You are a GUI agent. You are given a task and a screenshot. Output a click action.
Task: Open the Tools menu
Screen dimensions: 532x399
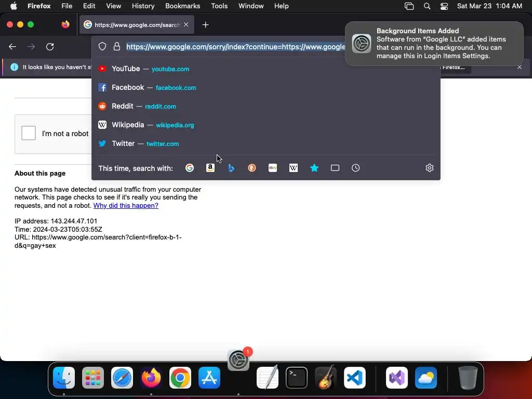(x=219, y=6)
